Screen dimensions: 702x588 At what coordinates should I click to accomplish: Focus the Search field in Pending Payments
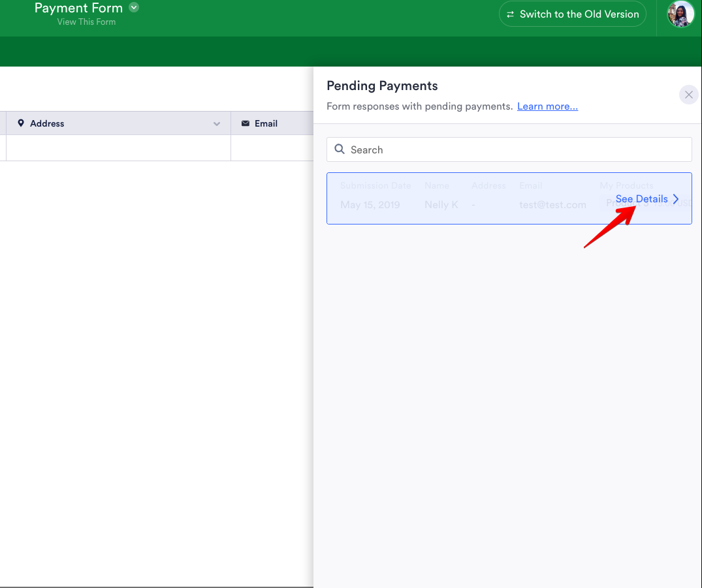(x=516, y=149)
